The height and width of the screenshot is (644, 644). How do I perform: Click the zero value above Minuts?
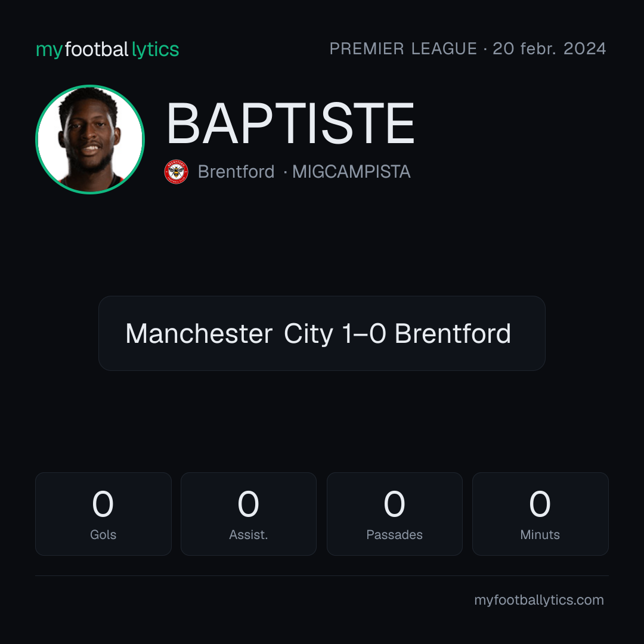click(x=540, y=504)
